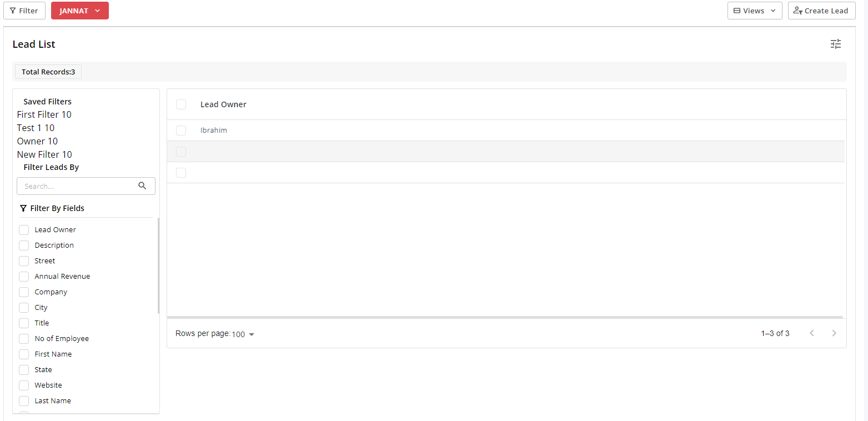
Task: Go to previous page arrow
Action: coord(812,333)
